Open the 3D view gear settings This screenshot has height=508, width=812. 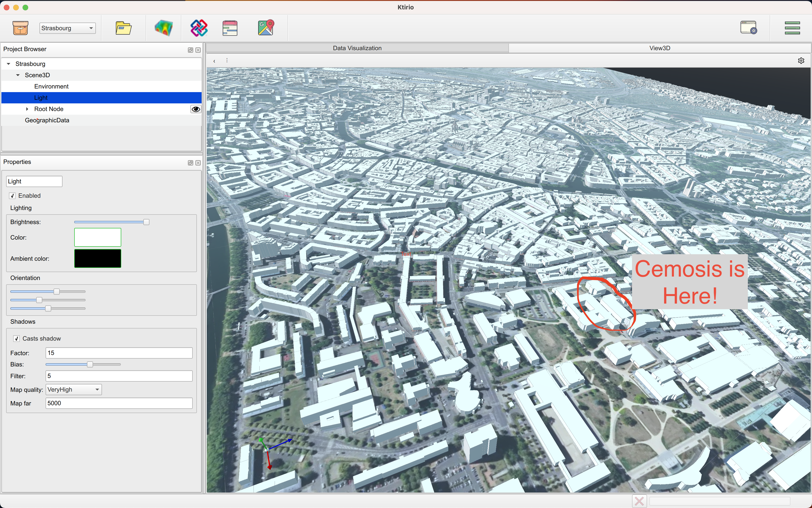point(801,61)
